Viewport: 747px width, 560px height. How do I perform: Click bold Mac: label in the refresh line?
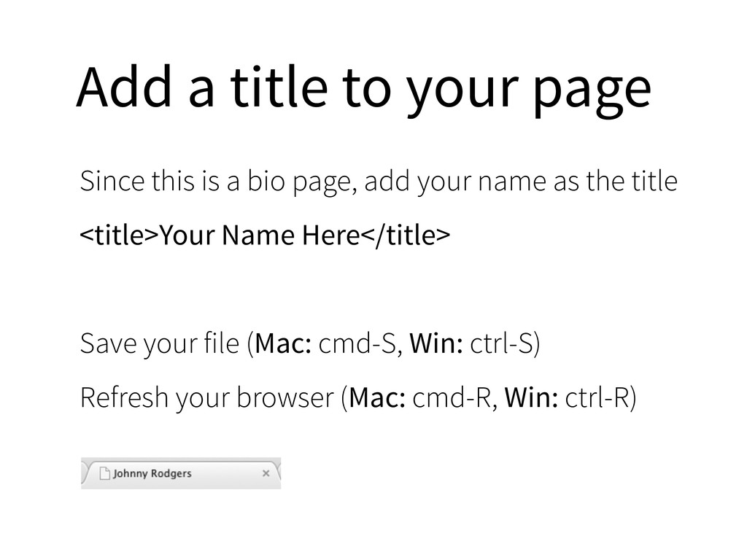377,398
